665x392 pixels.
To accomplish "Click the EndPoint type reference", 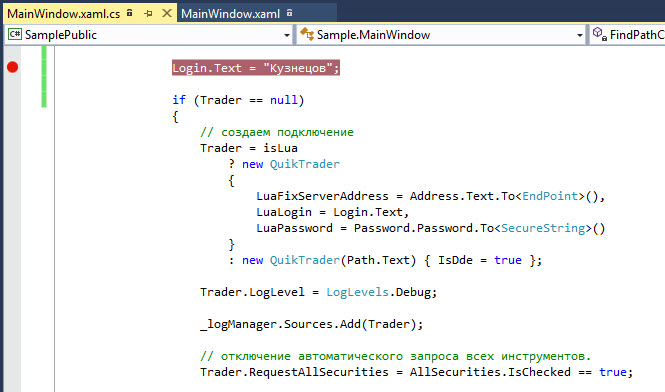I will pyautogui.click(x=550, y=196).
